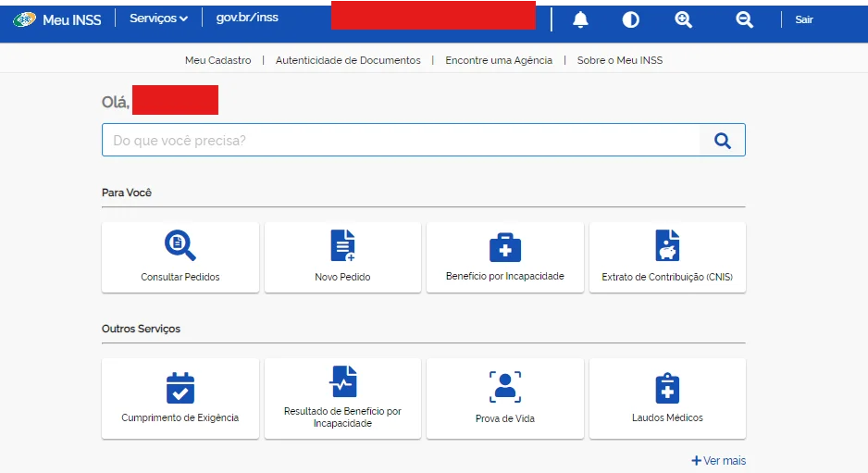Select the Resultado de Benefício por Incapacidade label
Viewport: 868px width, 473px height.
click(342, 417)
